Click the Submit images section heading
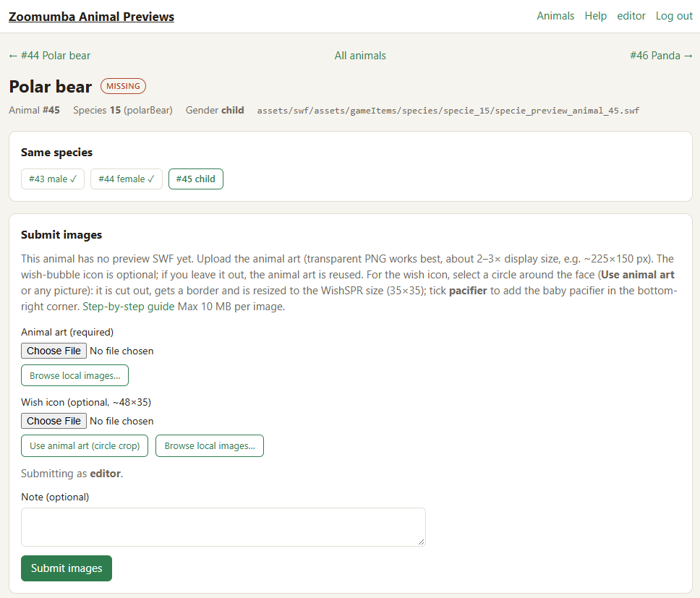700x598 pixels. pos(61,235)
